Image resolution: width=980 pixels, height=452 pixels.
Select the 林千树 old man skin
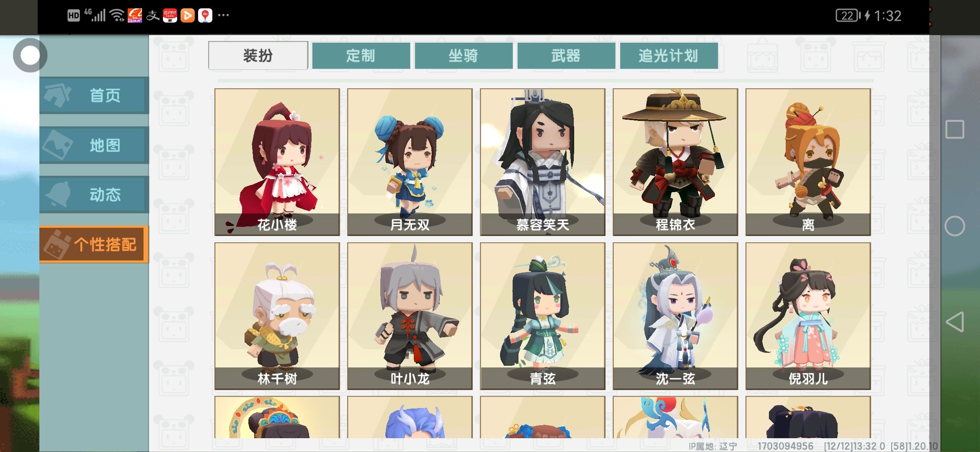[x=277, y=316]
